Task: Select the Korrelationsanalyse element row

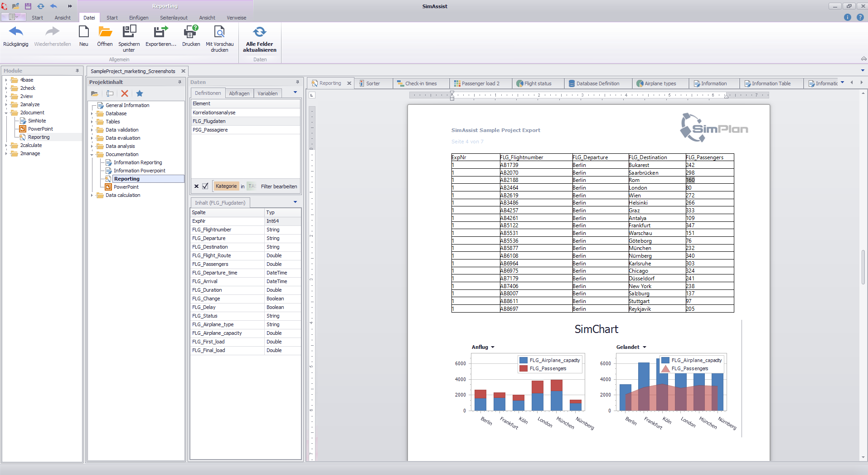Action: [x=246, y=113]
